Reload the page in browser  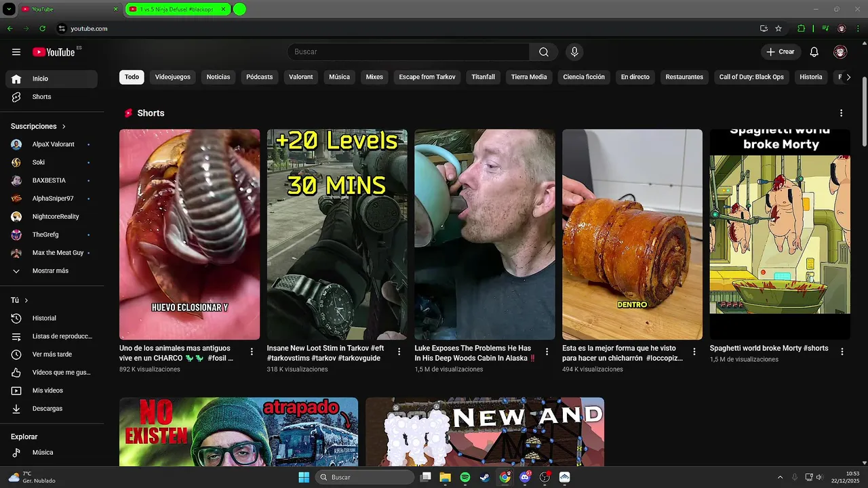click(x=42, y=28)
